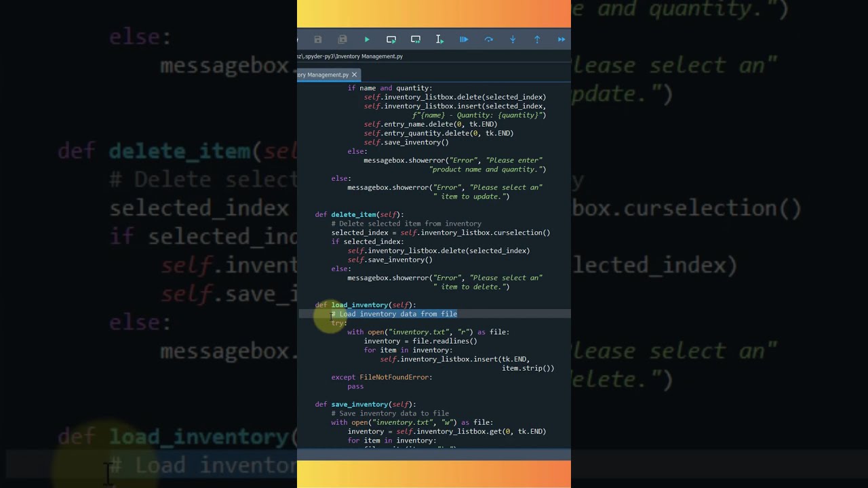
Task: Click the '# Save inventory data to file' comment
Action: [390, 413]
